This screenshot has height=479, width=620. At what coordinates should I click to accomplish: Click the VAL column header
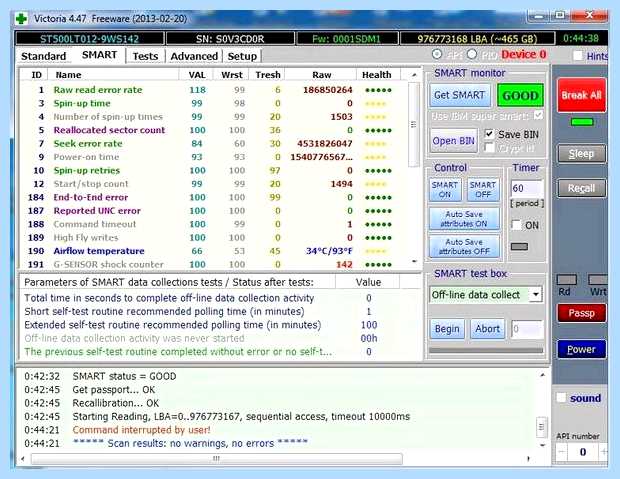pyautogui.click(x=197, y=75)
